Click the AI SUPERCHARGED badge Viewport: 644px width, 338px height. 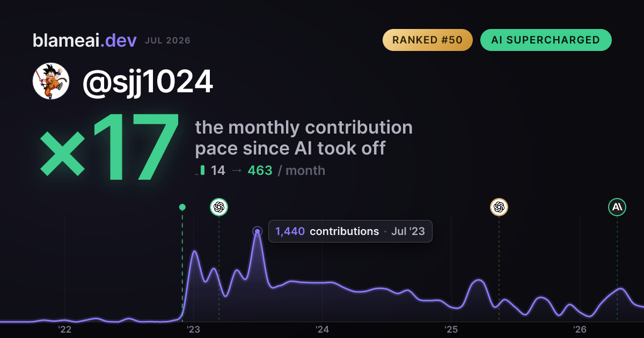click(546, 40)
